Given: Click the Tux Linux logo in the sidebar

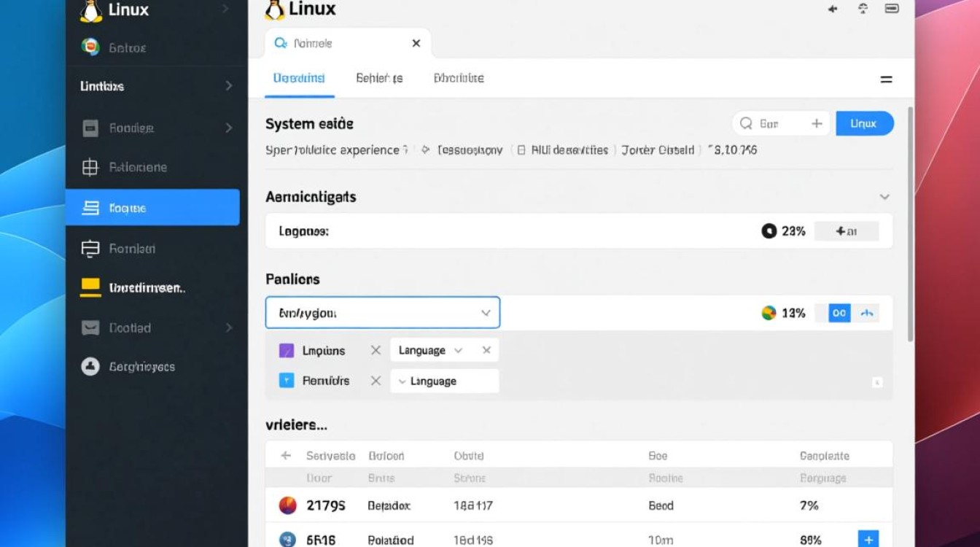Looking at the screenshot, I should [90, 10].
